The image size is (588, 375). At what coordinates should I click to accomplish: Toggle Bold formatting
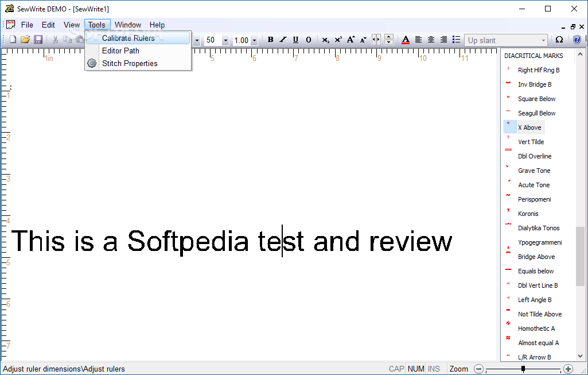[x=270, y=40]
